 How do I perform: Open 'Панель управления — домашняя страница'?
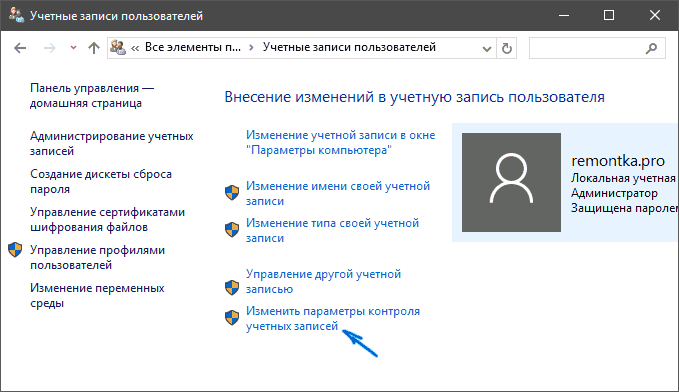(x=92, y=96)
